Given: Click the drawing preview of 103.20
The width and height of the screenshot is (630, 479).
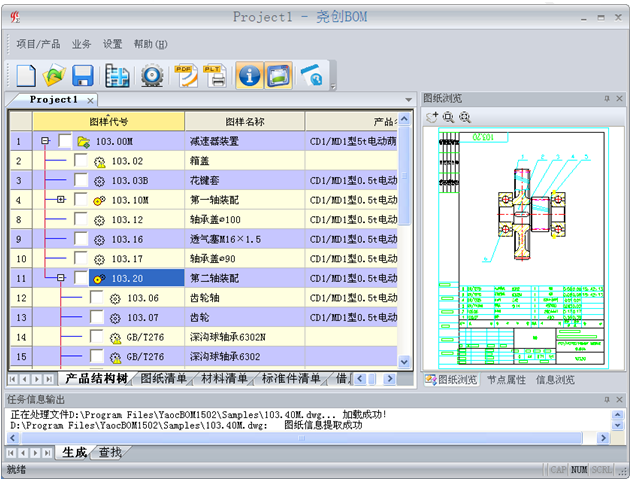Looking at the screenshot, I should 523,249.
